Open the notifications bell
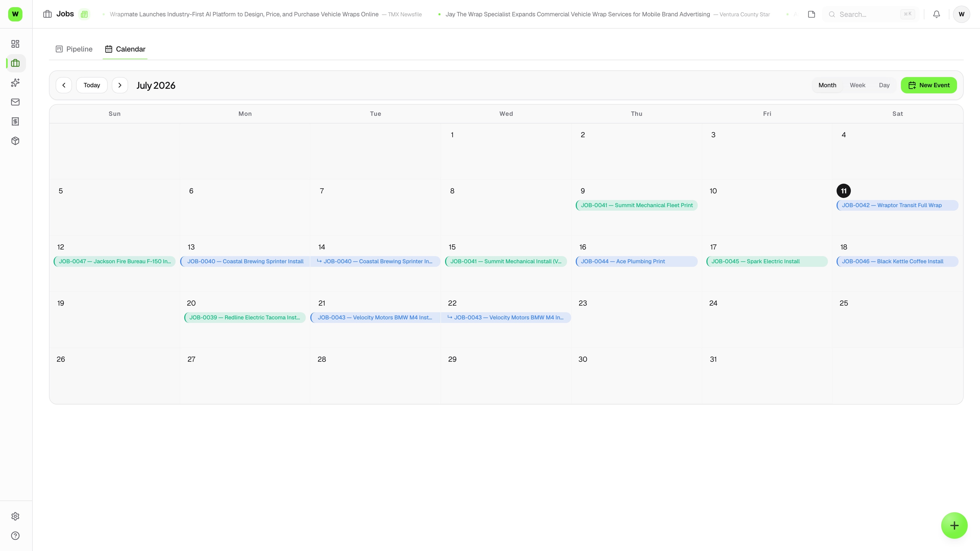Viewport: 980px width, 551px height. [x=937, y=14]
